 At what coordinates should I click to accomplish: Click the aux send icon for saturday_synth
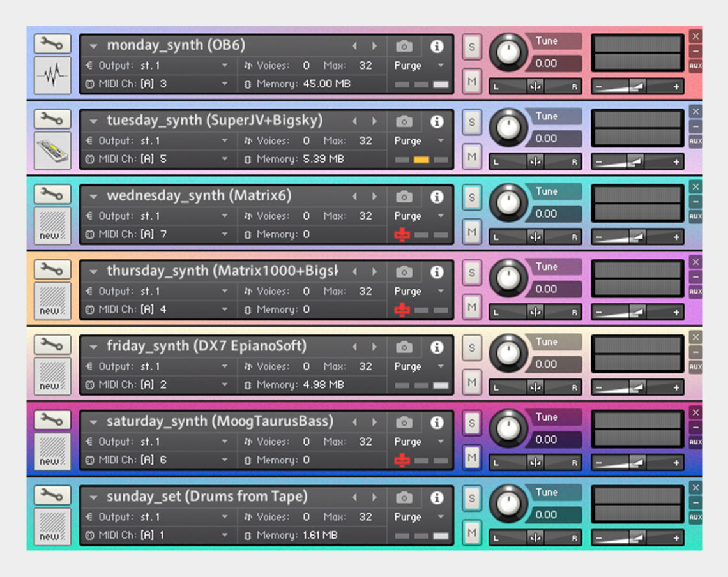(x=695, y=441)
